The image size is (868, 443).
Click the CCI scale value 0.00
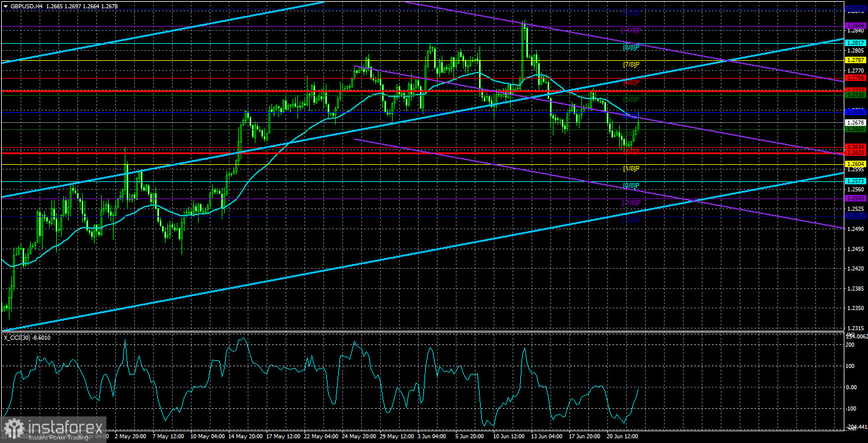pyautogui.click(x=853, y=387)
